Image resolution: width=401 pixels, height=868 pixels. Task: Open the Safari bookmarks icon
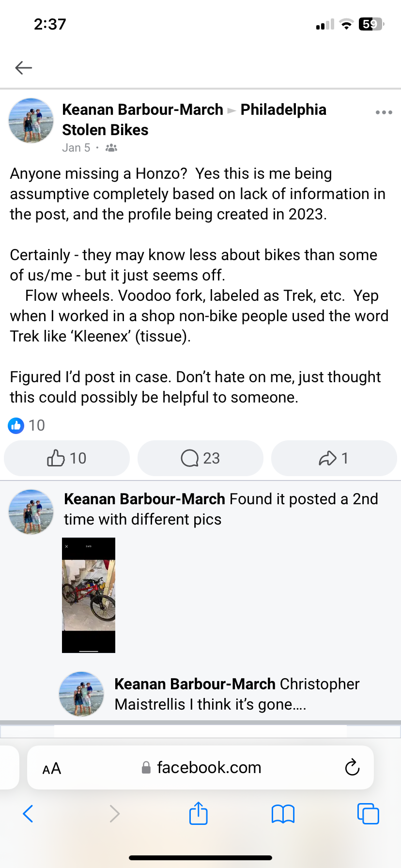tap(283, 814)
